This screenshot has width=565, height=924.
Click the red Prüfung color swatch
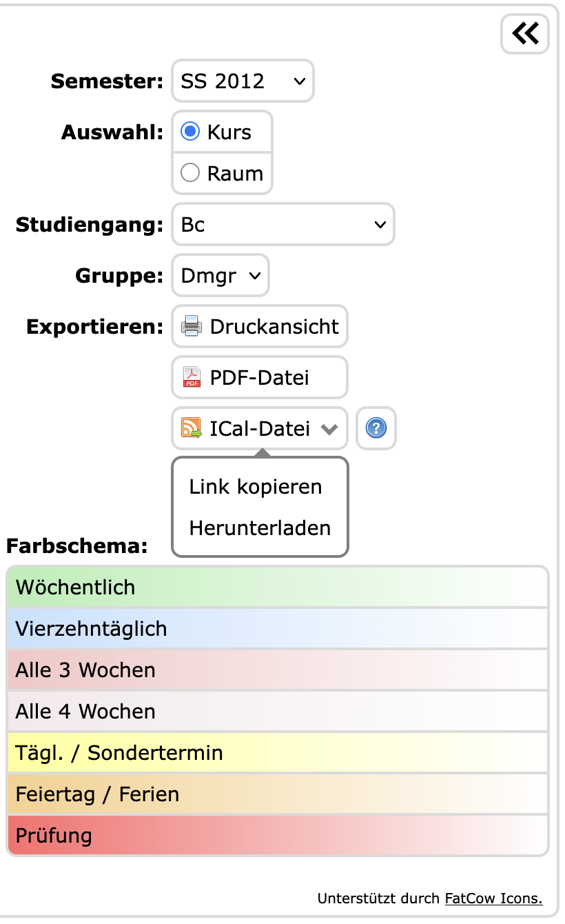coord(277,836)
